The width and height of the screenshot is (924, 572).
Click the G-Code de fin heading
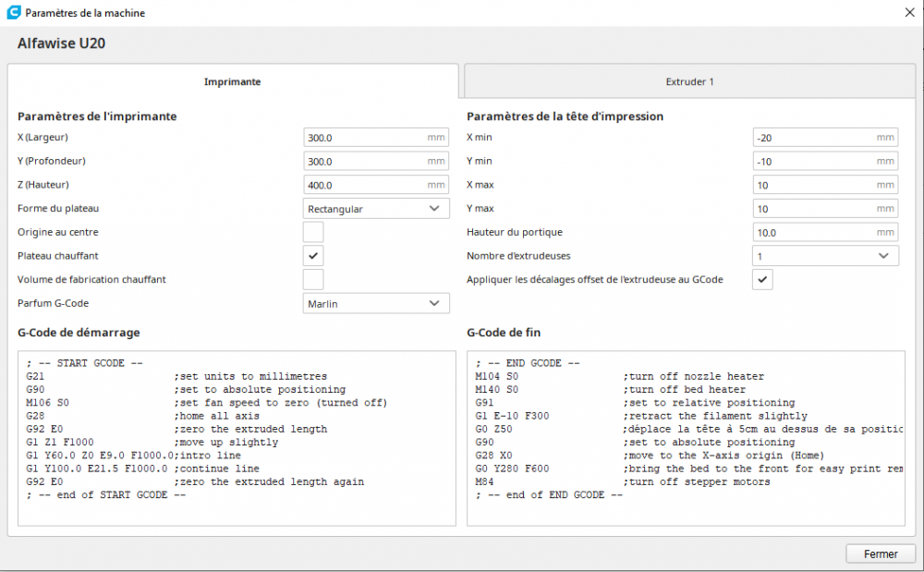(x=504, y=333)
